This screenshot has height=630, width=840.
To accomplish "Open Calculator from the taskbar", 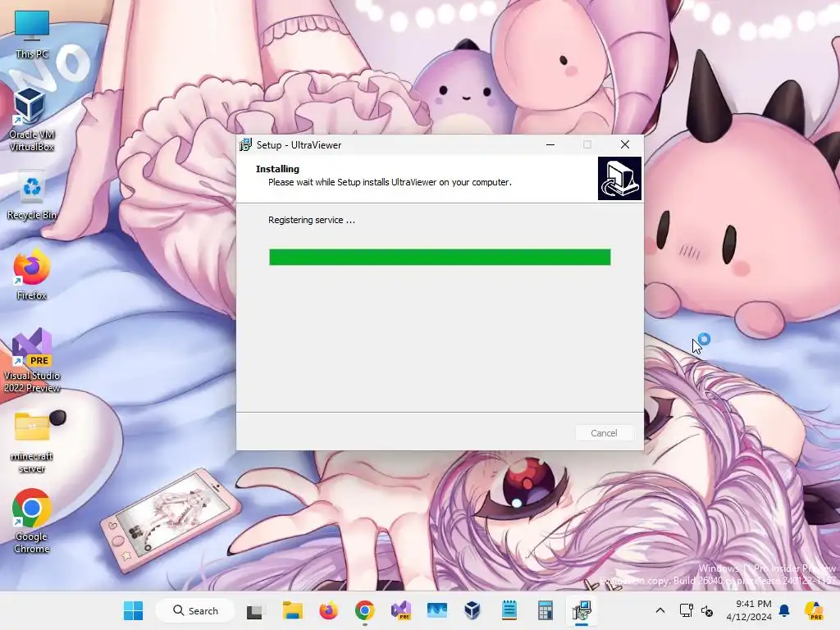I will pyautogui.click(x=545, y=610).
